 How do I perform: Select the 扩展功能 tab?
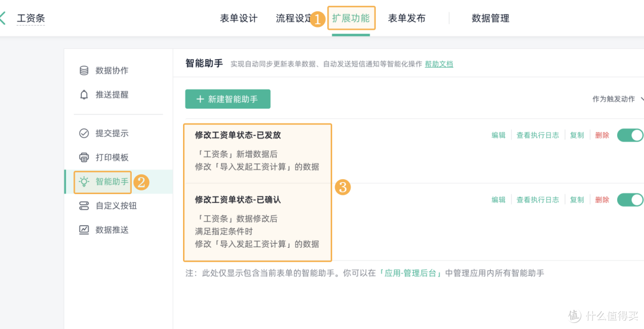tap(351, 18)
